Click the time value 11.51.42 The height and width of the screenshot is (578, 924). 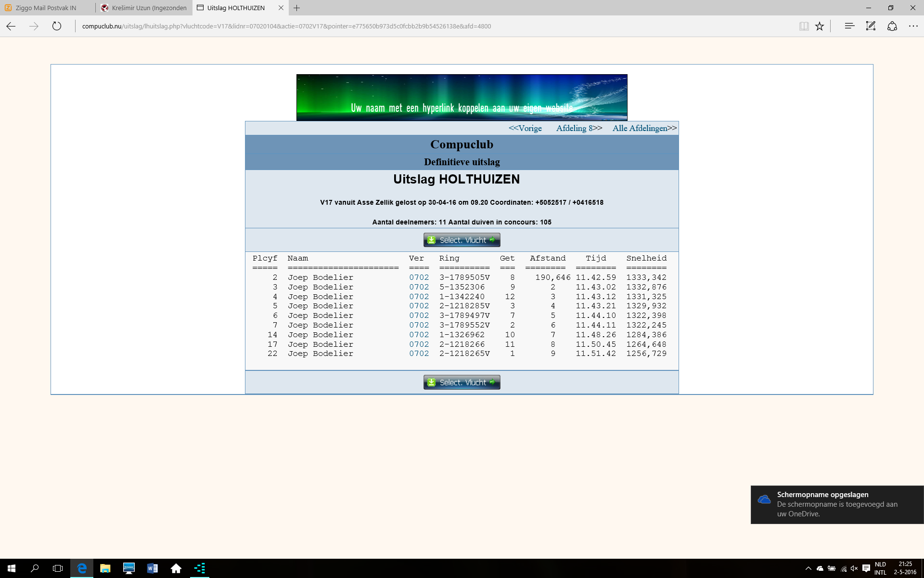point(596,354)
